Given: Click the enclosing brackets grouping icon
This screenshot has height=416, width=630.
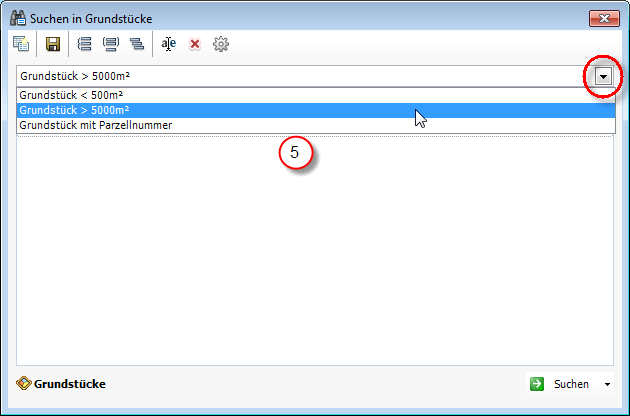Looking at the screenshot, I should (x=110, y=44).
